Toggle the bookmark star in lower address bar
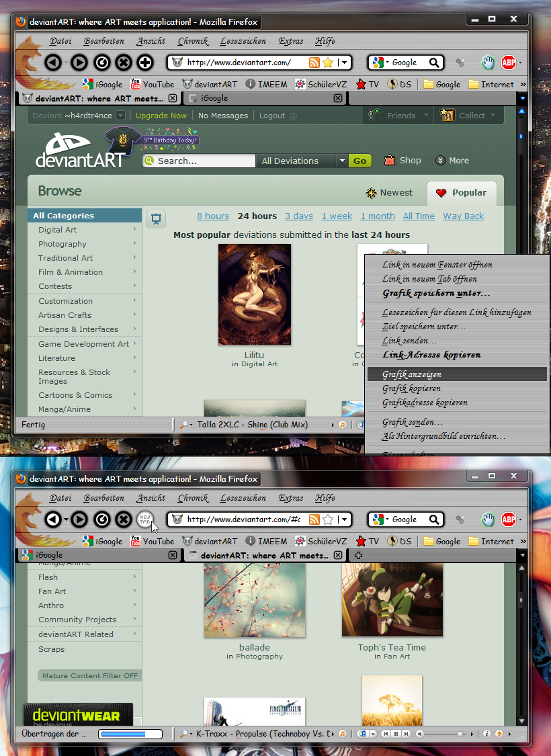 (x=329, y=519)
